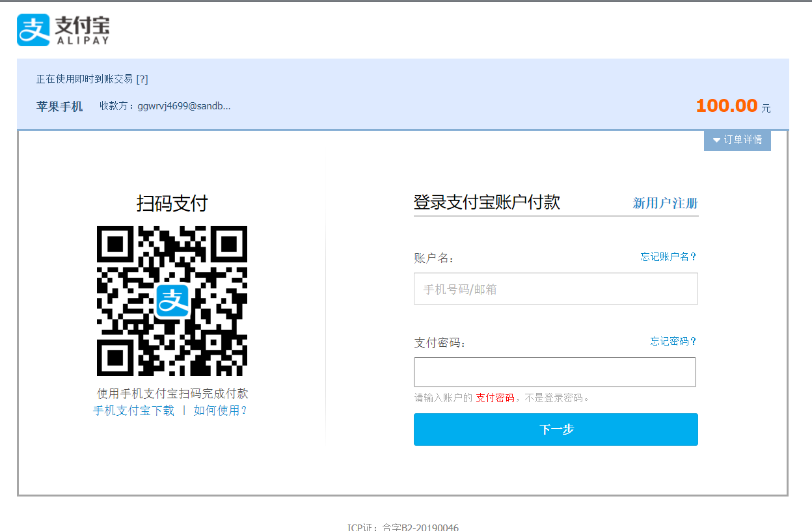Click the ICP证 license text in the footer
This screenshot has height=531, width=812.
coord(403,527)
